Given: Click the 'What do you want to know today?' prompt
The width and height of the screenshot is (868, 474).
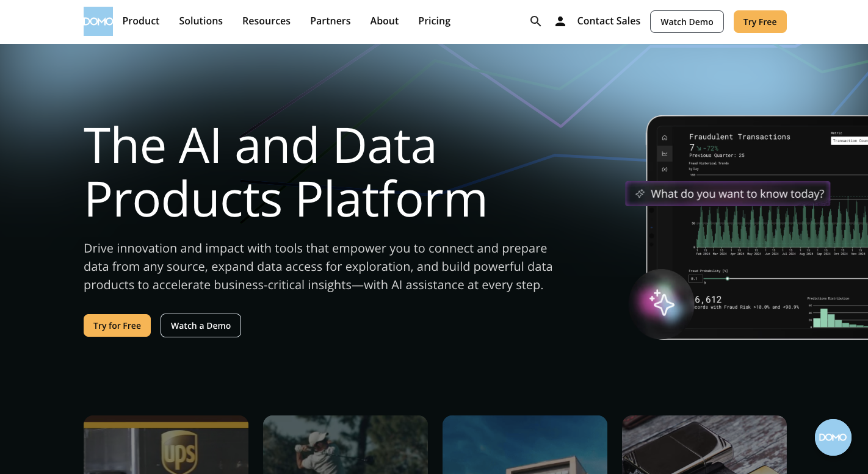Looking at the screenshot, I should tap(728, 194).
